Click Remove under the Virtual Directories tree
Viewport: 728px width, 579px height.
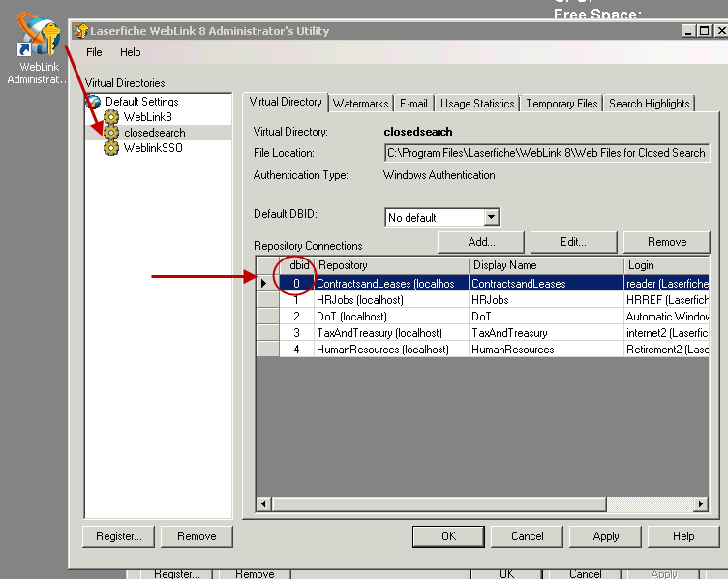pos(197,536)
